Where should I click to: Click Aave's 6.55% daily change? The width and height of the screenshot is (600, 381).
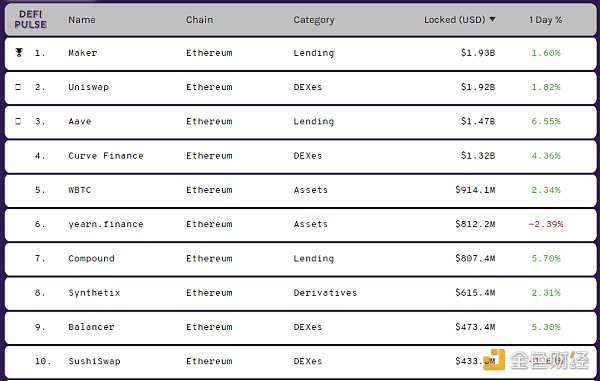546,121
